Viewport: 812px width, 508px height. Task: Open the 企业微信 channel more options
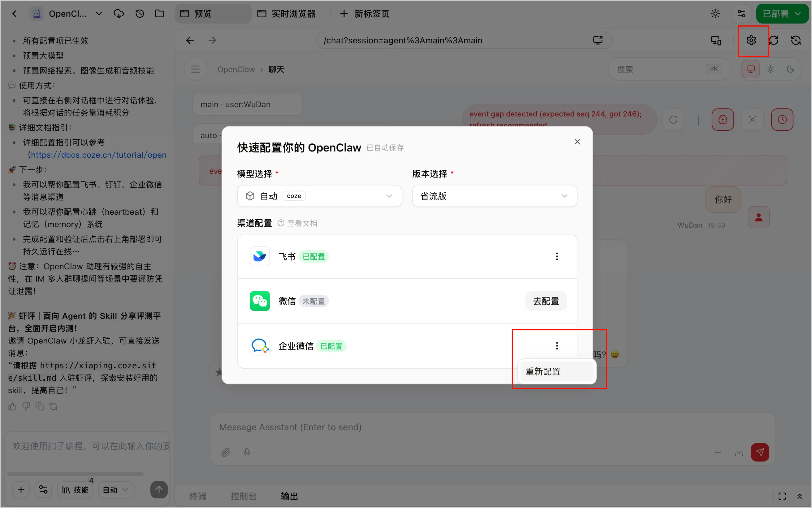[557, 346]
